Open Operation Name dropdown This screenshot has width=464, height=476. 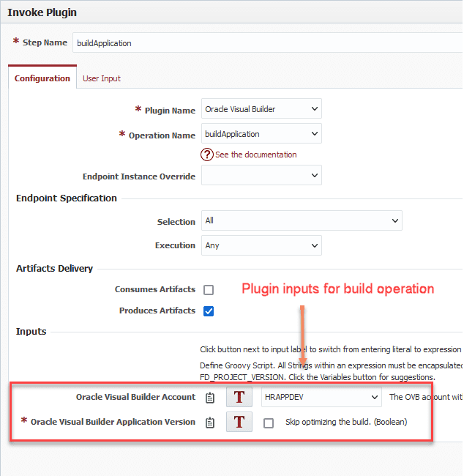(261, 133)
